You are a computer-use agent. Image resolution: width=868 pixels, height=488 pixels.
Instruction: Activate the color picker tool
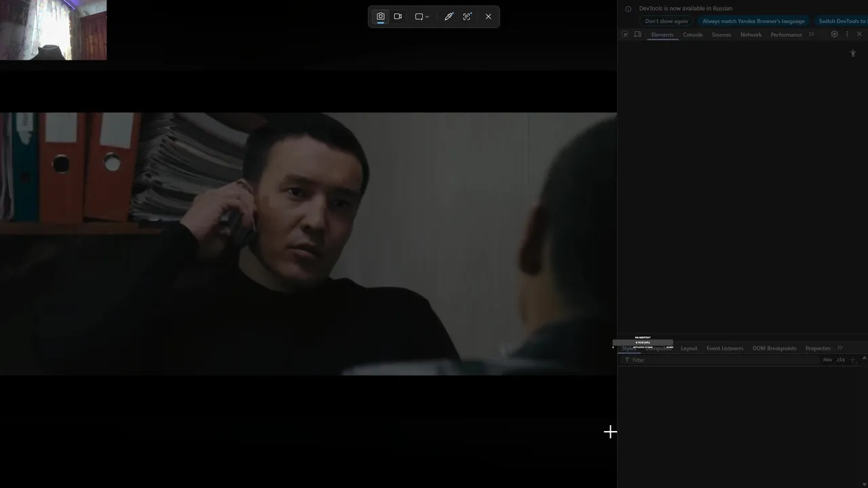tap(448, 16)
